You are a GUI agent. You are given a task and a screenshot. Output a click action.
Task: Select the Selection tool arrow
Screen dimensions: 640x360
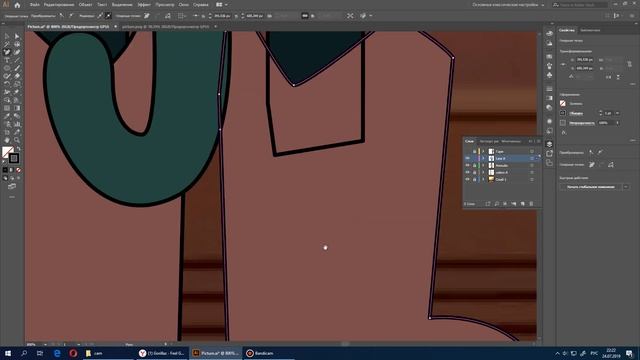coord(7,36)
